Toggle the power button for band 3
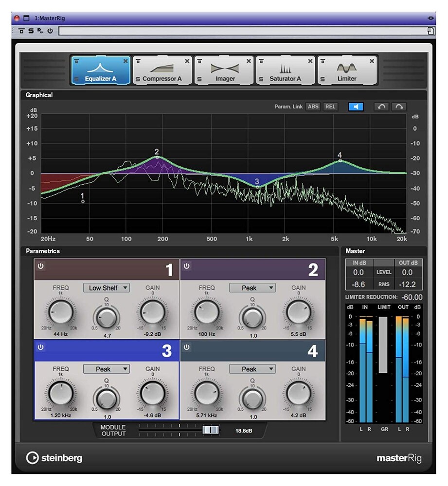This screenshot has width=448, height=486. tap(41, 347)
